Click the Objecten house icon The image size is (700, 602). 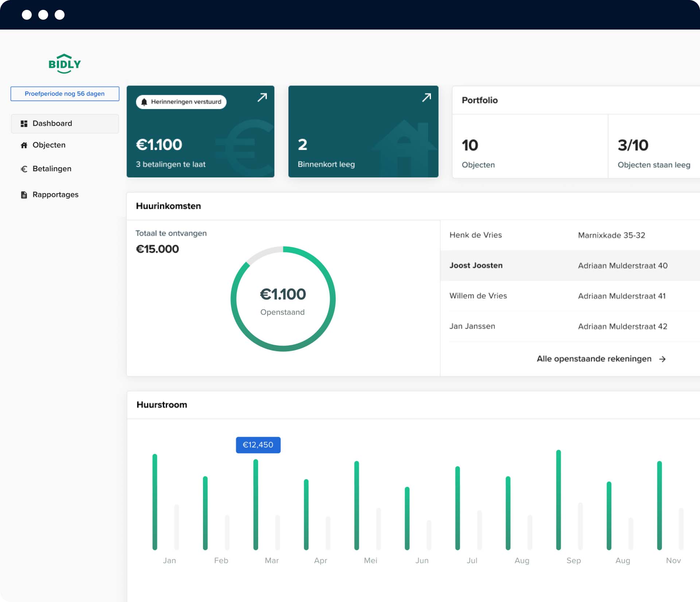pyautogui.click(x=24, y=145)
